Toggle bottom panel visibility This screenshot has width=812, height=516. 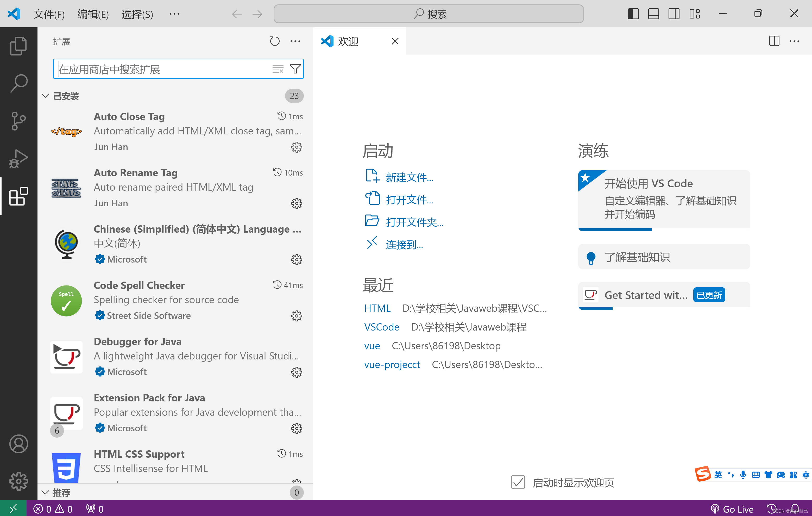click(653, 14)
